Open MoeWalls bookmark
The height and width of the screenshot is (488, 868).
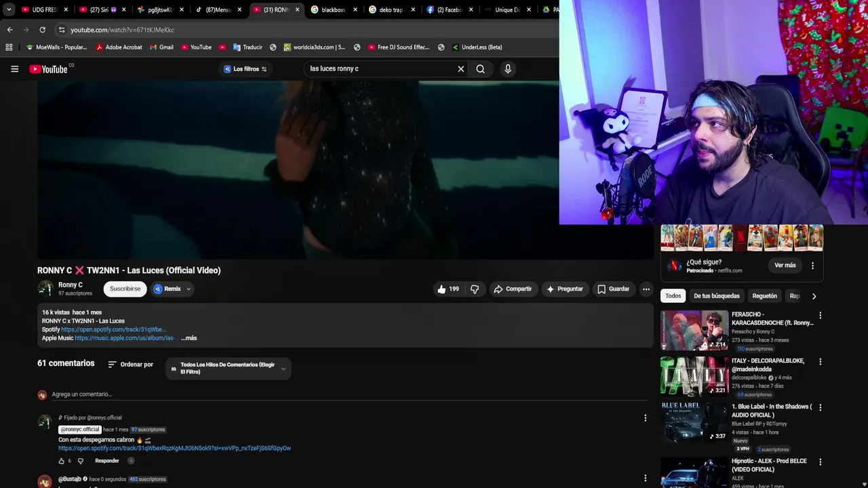point(56,47)
